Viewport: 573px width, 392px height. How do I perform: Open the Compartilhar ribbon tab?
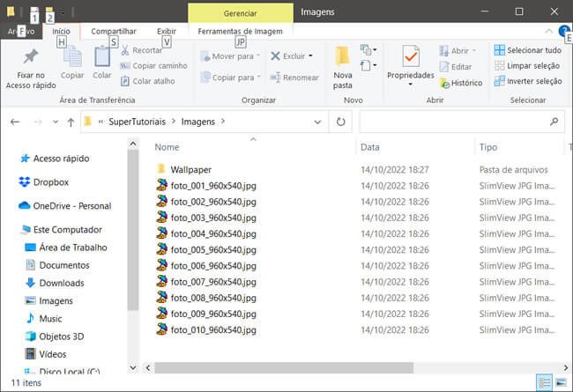[114, 31]
